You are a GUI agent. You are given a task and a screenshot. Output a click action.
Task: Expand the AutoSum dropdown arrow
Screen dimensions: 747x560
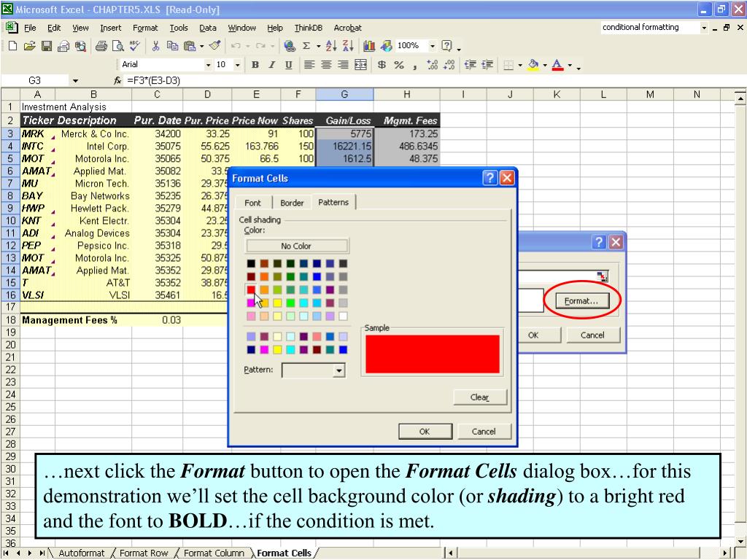318,46
